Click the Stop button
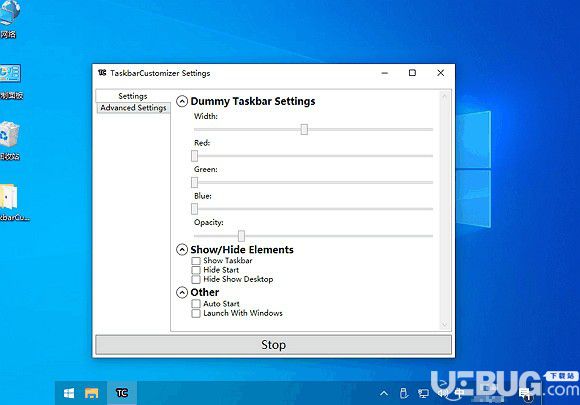Image resolution: width=580 pixels, height=405 pixels. [273, 345]
